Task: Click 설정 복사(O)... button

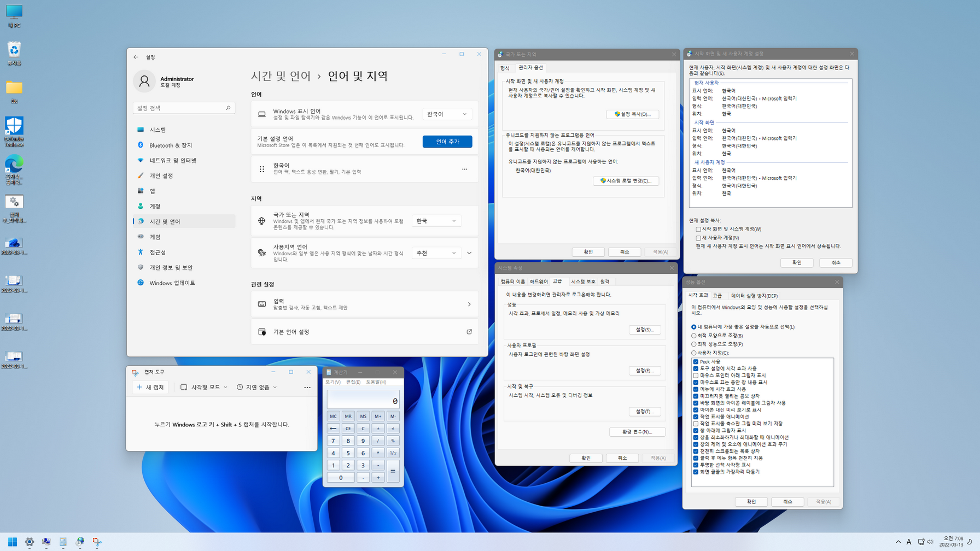Action: 632,114
